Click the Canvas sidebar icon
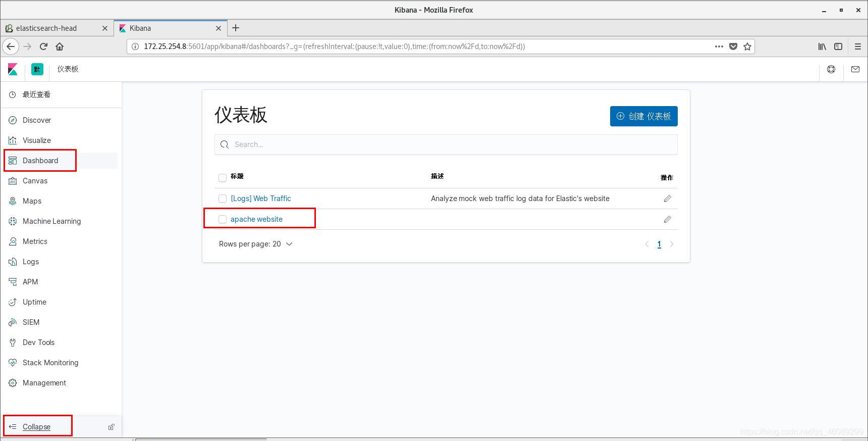868x441 pixels. pyautogui.click(x=13, y=181)
